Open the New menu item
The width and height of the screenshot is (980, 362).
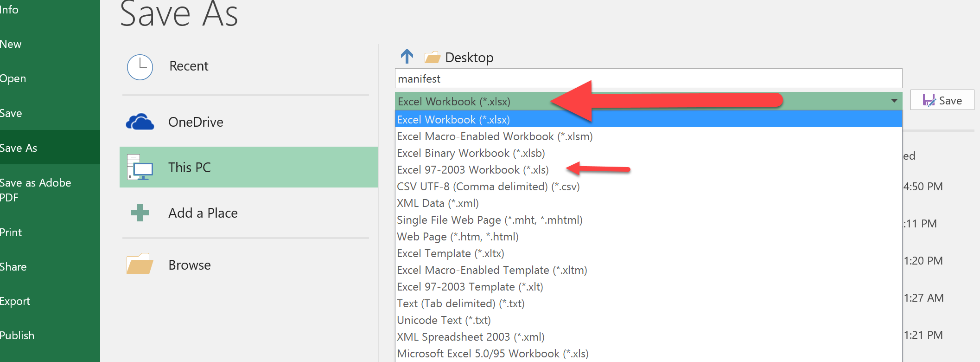[11, 44]
